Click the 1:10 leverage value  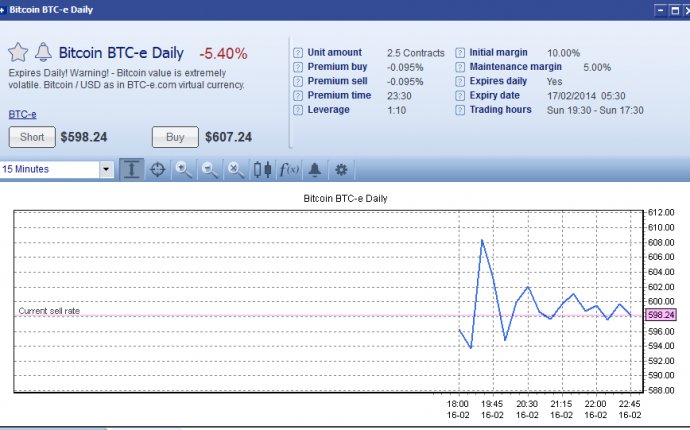click(x=396, y=110)
